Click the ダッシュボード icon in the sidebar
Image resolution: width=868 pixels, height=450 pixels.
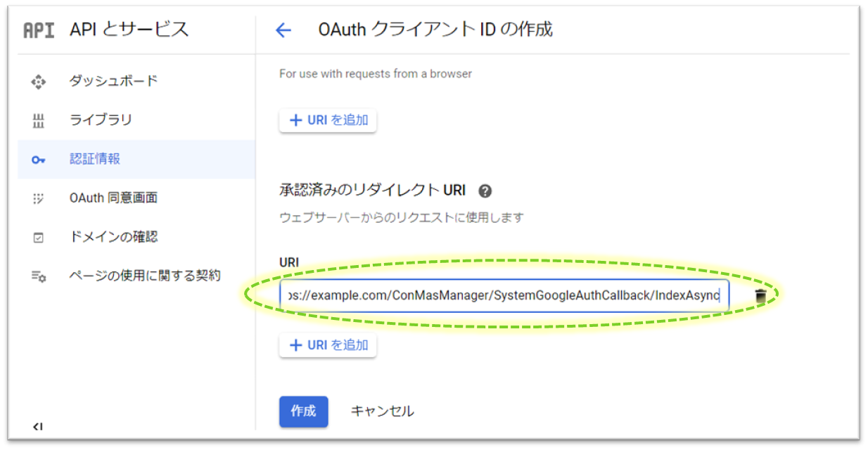click(x=39, y=82)
